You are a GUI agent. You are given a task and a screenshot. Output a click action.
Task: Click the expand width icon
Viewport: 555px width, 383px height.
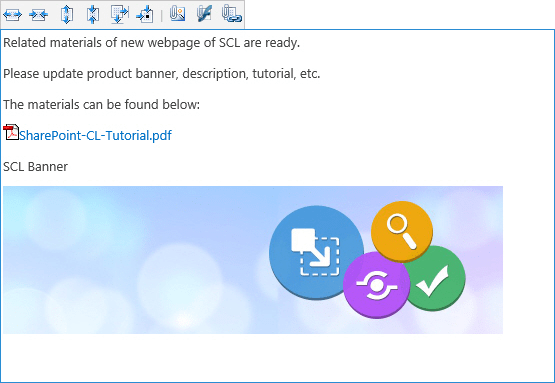pyautogui.click(x=12, y=15)
